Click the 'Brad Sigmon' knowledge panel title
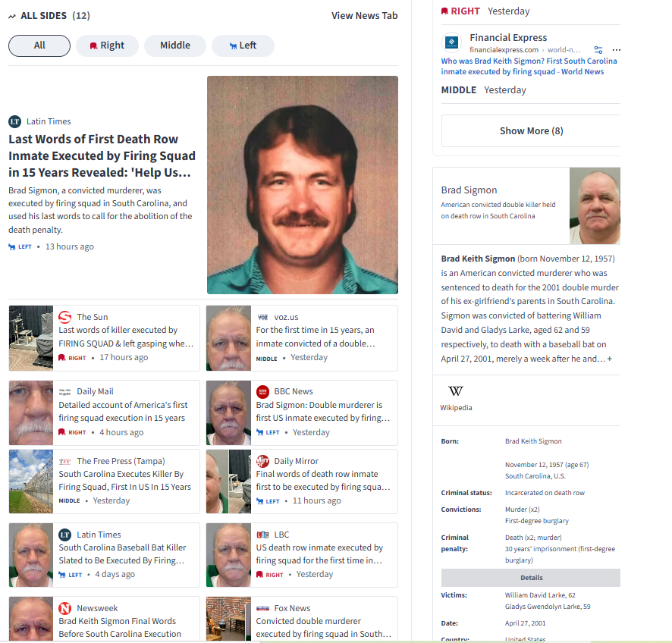672x643 pixels. pos(469,190)
